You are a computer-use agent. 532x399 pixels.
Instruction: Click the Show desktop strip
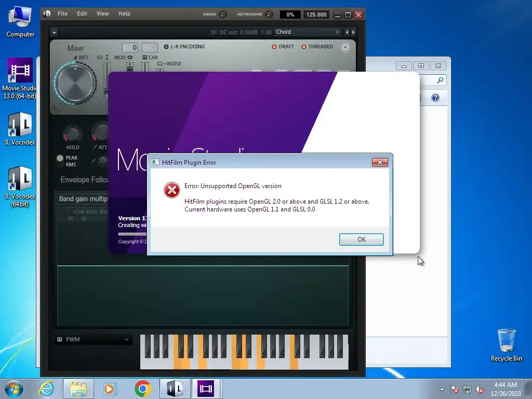click(x=528, y=389)
